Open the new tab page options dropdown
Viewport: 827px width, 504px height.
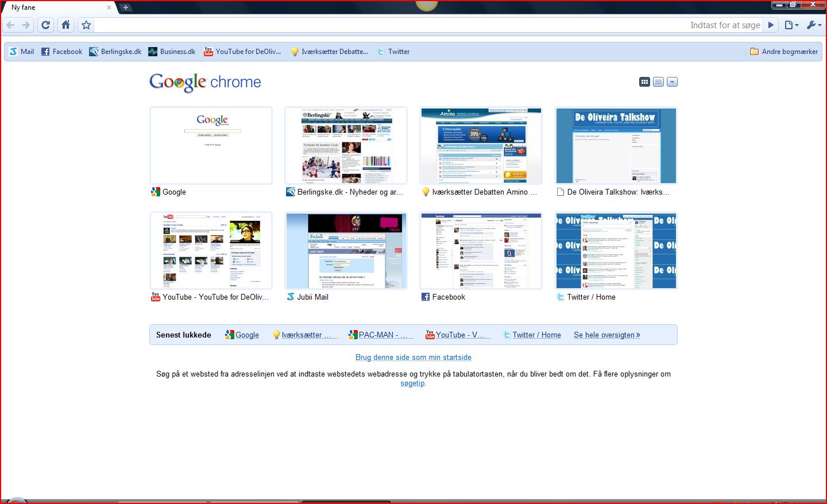pyautogui.click(x=673, y=82)
